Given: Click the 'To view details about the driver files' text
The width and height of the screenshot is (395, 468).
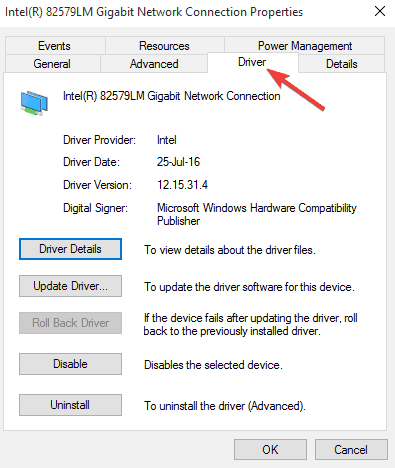Looking at the screenshot, I should point(230,250).
